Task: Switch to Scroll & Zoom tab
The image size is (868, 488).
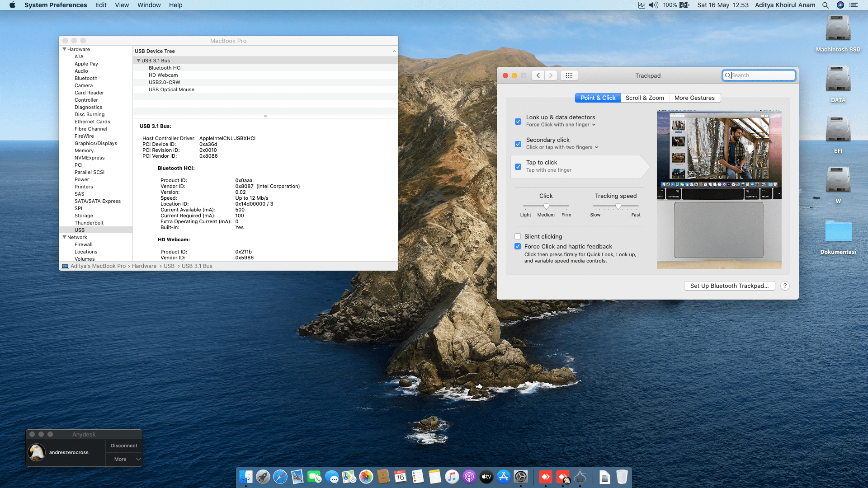Action: 645,98
